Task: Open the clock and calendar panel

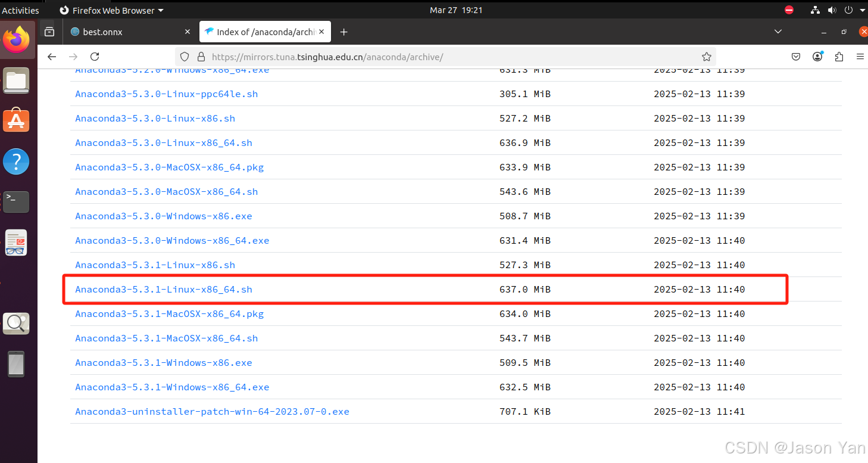Action: 456,10
